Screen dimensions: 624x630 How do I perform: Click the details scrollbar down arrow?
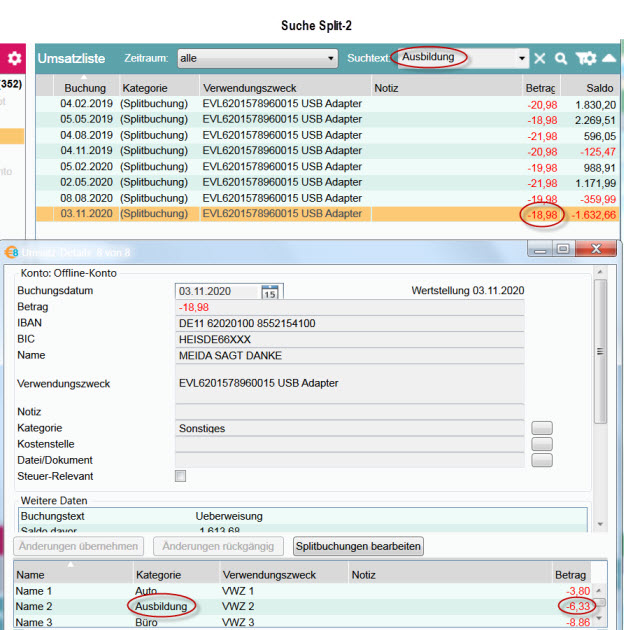pos(600,524)
